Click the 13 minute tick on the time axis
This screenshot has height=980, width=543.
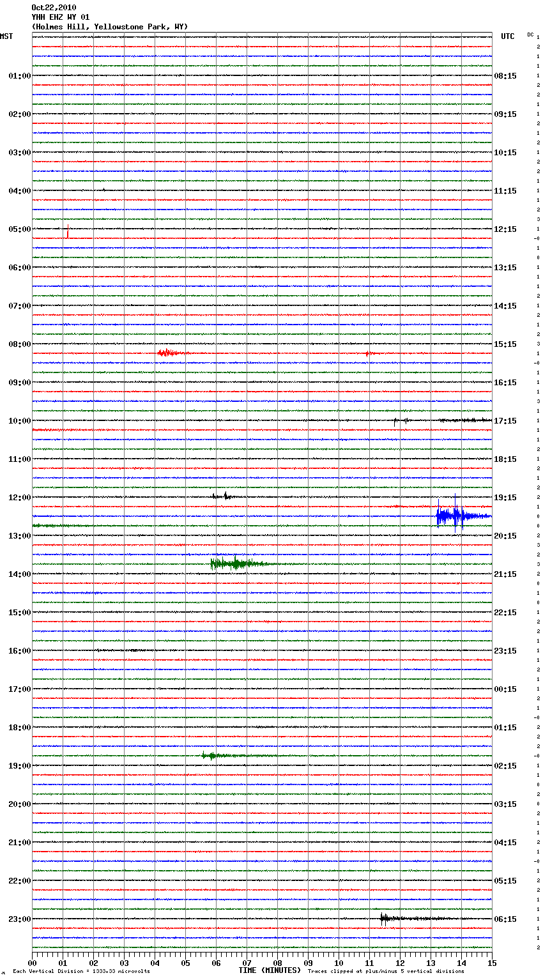(x=431, y=963)
